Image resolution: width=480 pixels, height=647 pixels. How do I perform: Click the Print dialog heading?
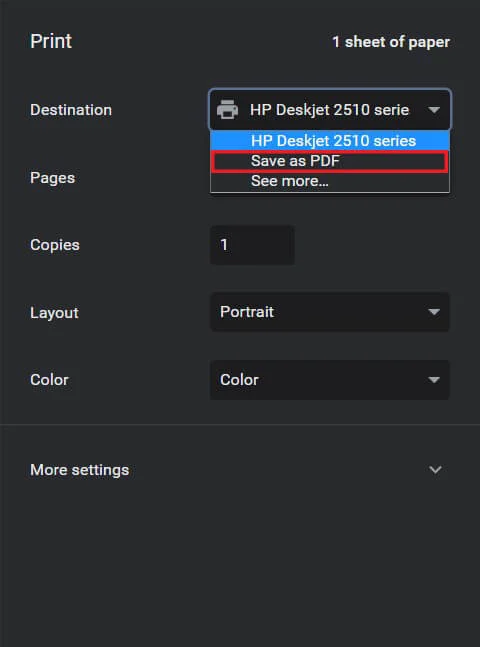point(51,41)
